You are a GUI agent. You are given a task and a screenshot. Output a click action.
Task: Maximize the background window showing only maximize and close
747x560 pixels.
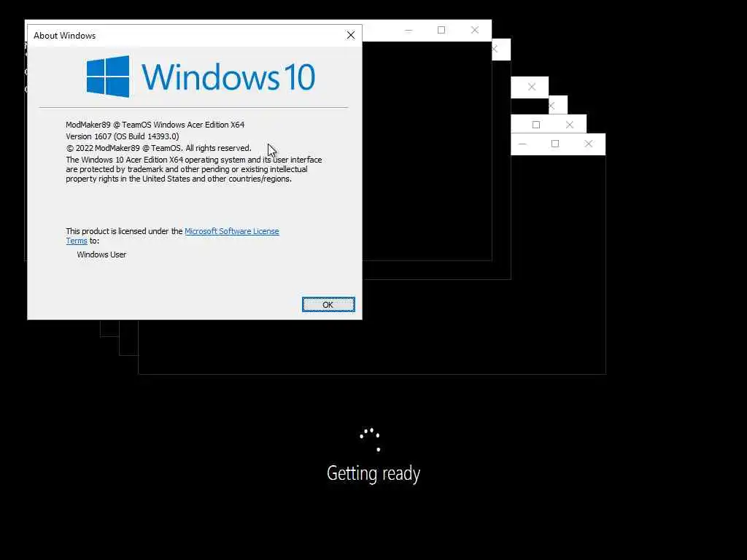(536, 125)
